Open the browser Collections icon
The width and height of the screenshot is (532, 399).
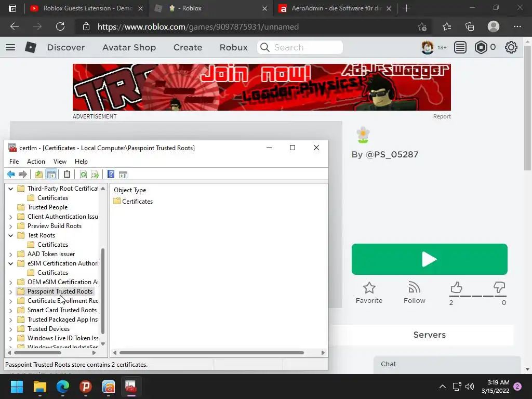470,26
